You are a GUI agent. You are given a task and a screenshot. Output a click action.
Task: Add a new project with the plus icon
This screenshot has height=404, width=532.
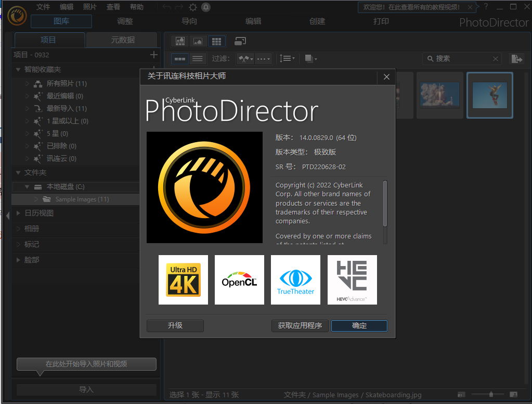(154, 55)
